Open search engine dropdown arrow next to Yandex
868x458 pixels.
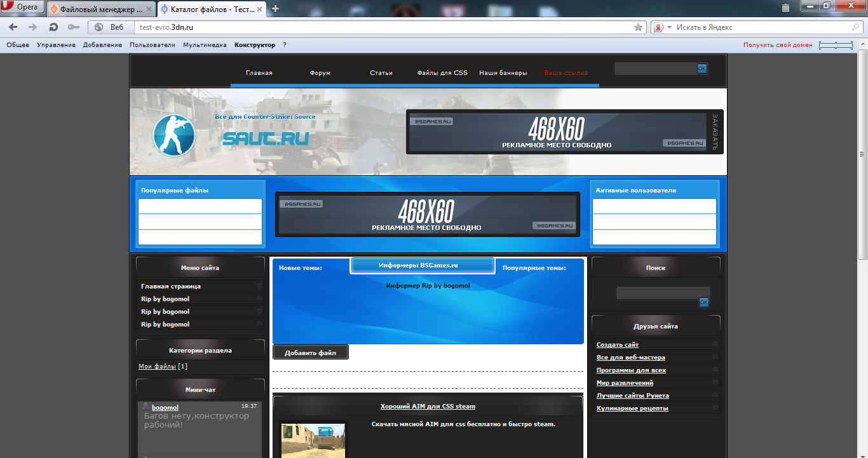tap(669, 27)
